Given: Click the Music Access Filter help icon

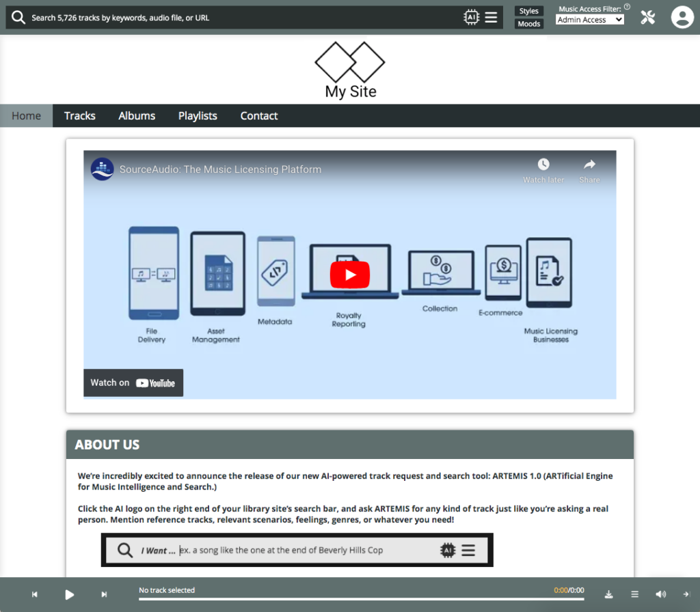Looking at the screenshot, I should pos(628,7).
